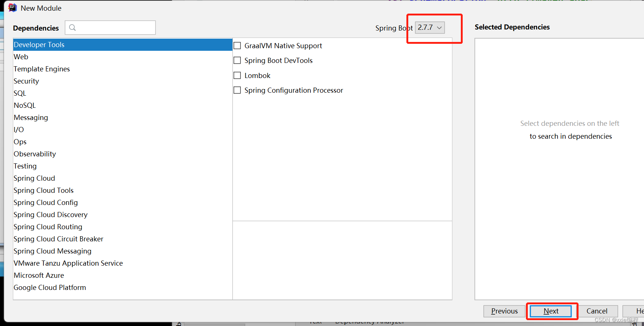Focus the Dependencies search field
The height and width of the screenshot is (326, 644).
(x=110, y=28)
